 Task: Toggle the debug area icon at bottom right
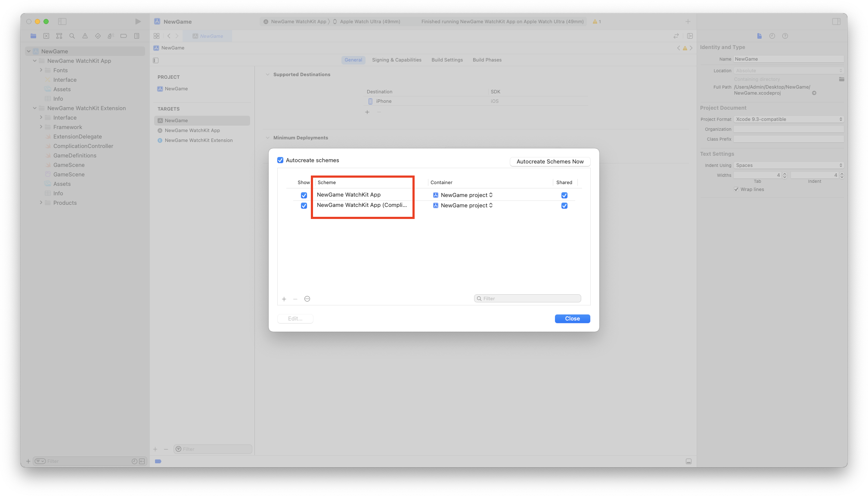click(688, 461)
